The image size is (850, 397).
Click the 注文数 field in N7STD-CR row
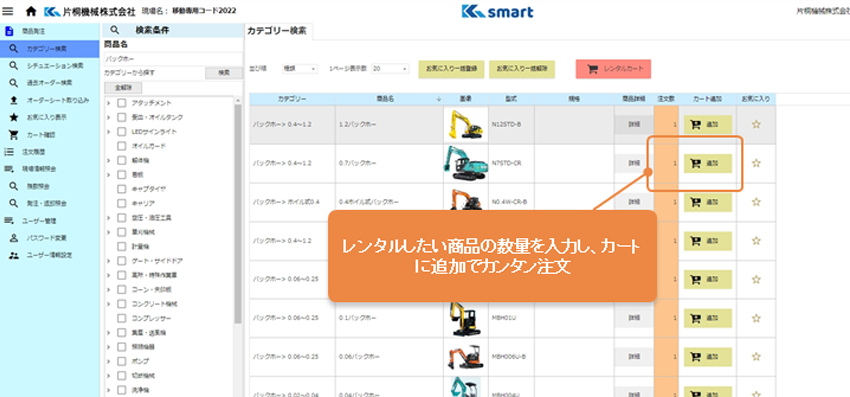click(x=666, y=163)
